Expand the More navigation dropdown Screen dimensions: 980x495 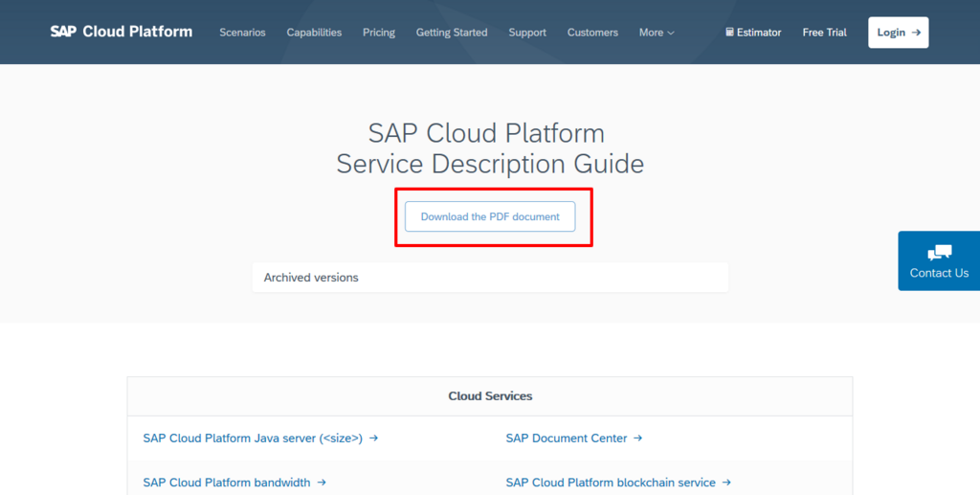657,33
